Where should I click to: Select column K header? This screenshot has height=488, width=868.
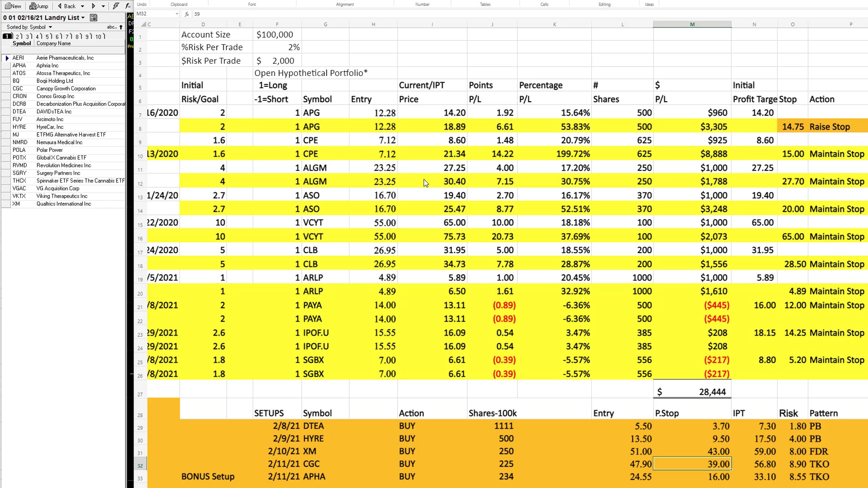tap(554, 24)
